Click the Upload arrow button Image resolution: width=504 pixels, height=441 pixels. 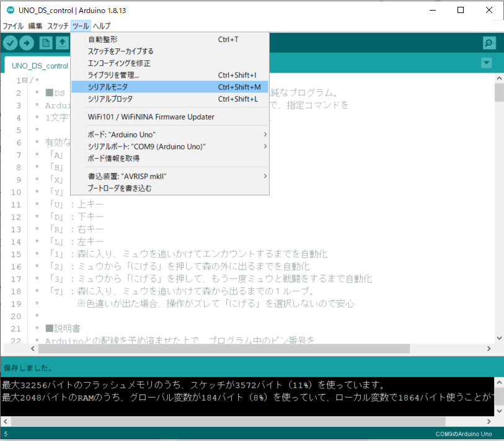[x=27, y=43]
